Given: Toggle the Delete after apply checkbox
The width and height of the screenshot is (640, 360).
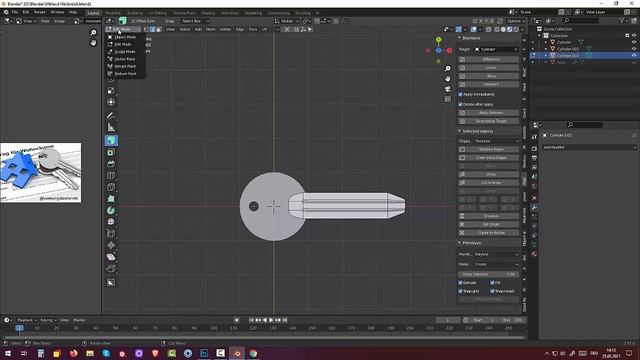Looking at the screenshot, I should [460, 104].
